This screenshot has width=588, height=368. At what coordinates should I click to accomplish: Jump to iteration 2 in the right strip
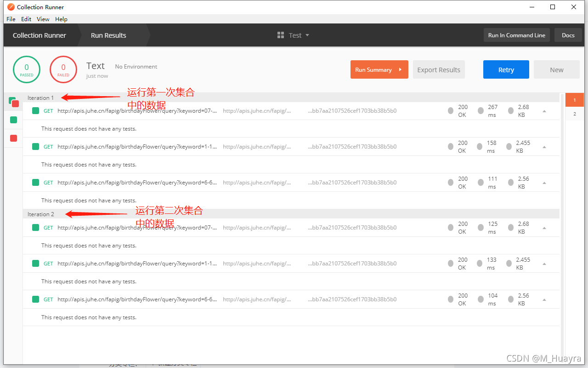coord(574,114)
